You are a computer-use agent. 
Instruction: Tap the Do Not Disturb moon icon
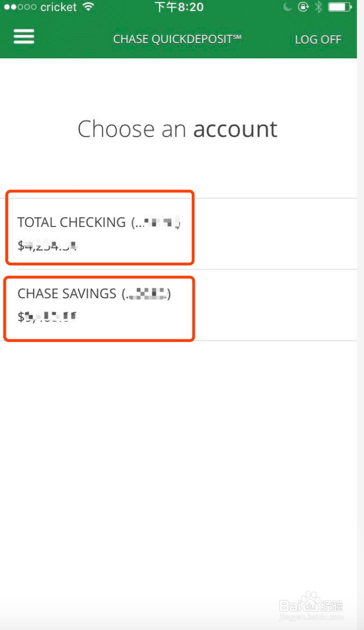(286, 7)
